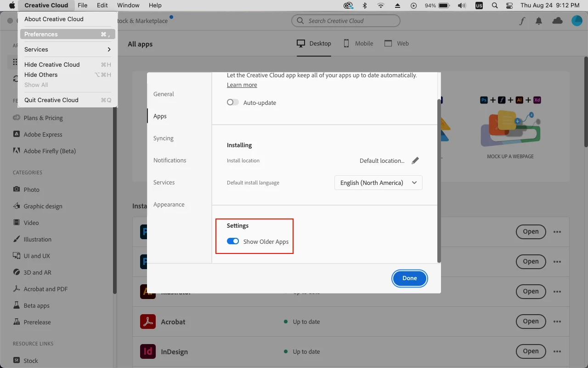Image resolution: width=588 pixels, height=368 pixels.
Task: Turn off Show Older Apps switch
Action: pos(233,241)
